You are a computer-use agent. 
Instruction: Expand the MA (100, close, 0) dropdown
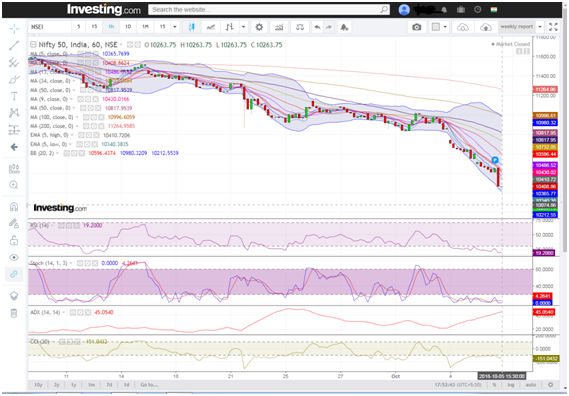(x=78, y=117)
